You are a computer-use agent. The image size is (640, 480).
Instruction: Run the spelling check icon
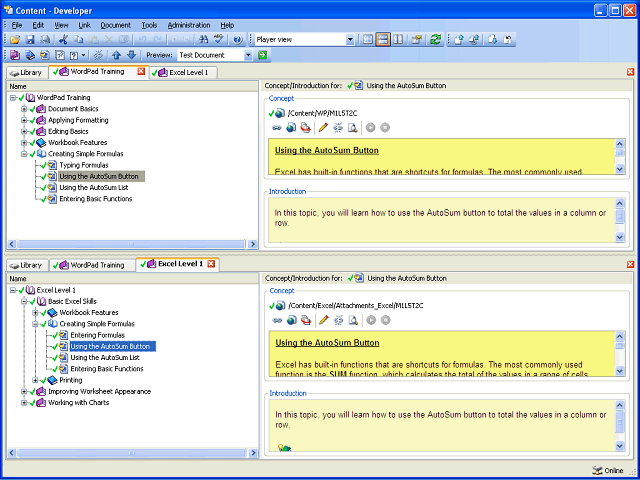point(219,40)
